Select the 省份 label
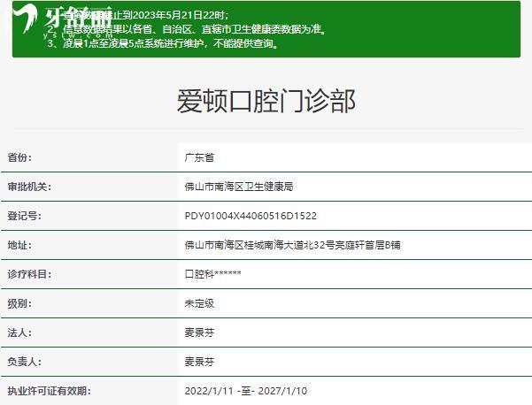 [x=19, y=157]
